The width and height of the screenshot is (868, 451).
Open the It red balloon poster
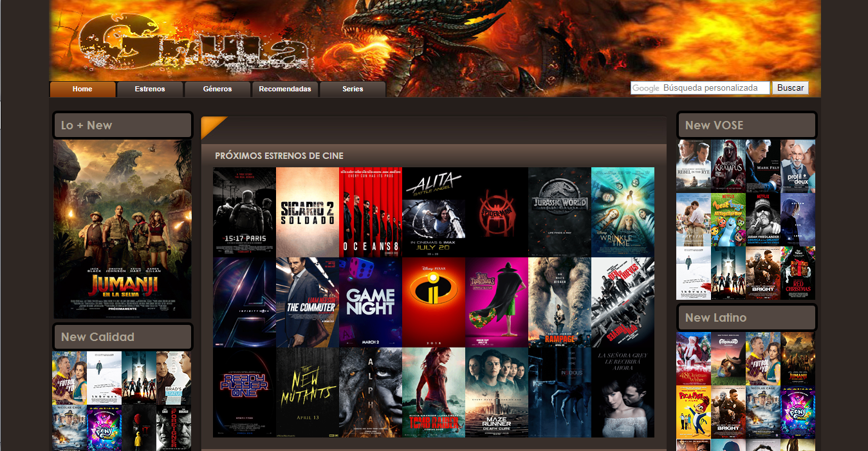[x=139, y=428]
